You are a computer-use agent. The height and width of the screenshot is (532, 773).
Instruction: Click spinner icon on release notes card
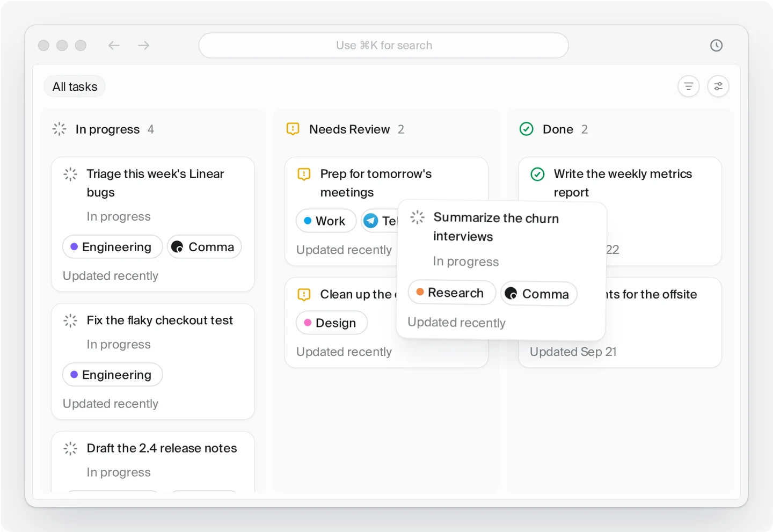[70, 448]
